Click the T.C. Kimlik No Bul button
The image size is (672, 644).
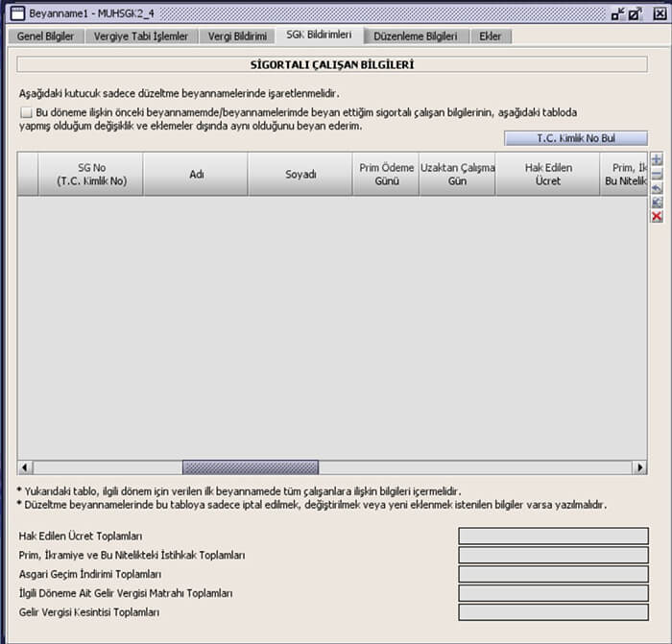point(576,138)
